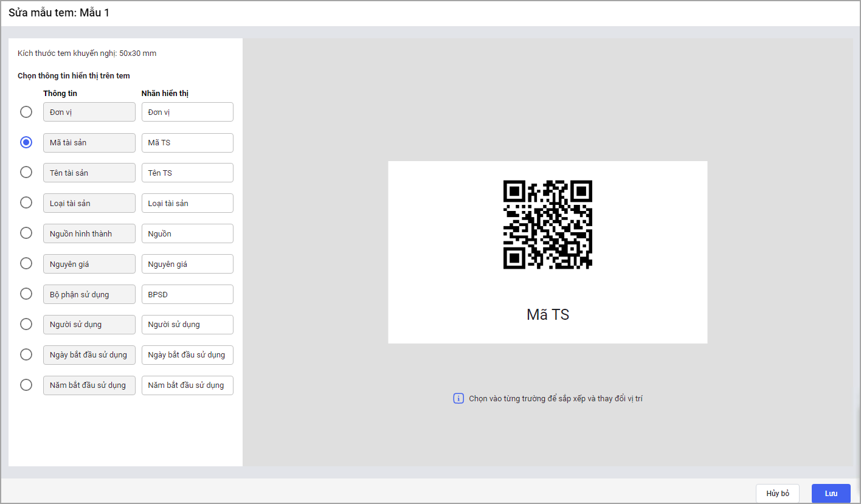The width and height of the screenshot is (861, 504).
Task: Click the QR code on the label preview
Action: (548, 224)
